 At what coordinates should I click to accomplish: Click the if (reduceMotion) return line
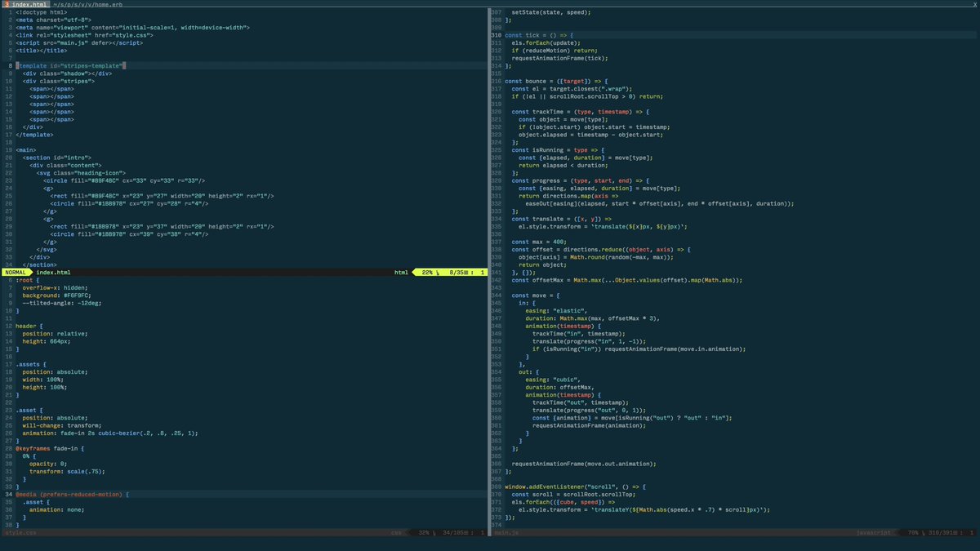(554, 50)
